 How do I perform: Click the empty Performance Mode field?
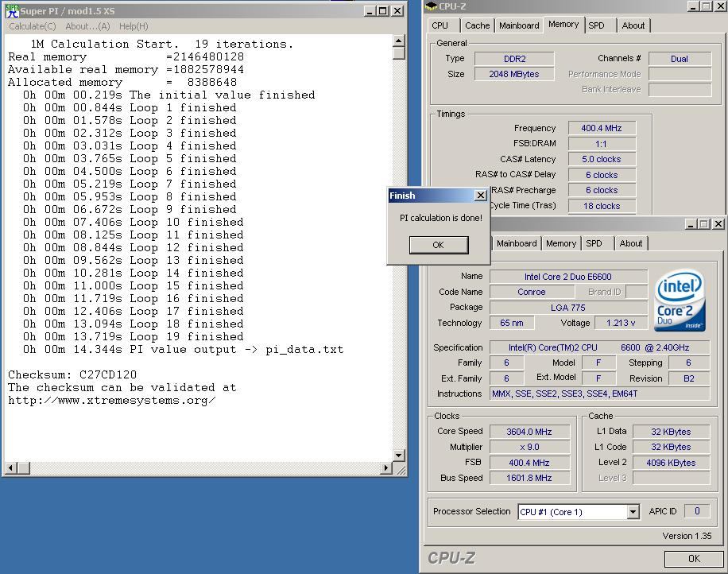tap(680, 74)
